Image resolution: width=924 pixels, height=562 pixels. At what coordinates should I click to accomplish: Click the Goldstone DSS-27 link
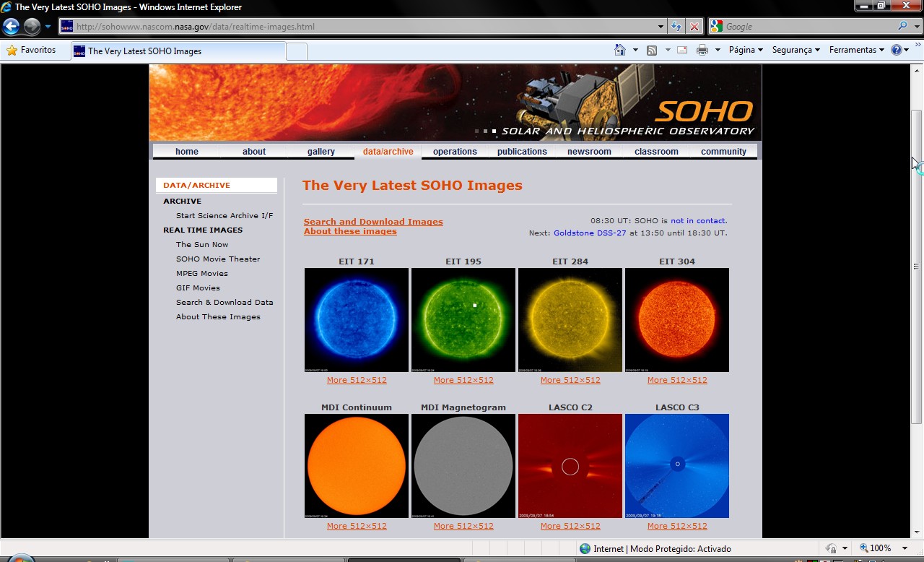pyautogui.click(x=590, y=233)
